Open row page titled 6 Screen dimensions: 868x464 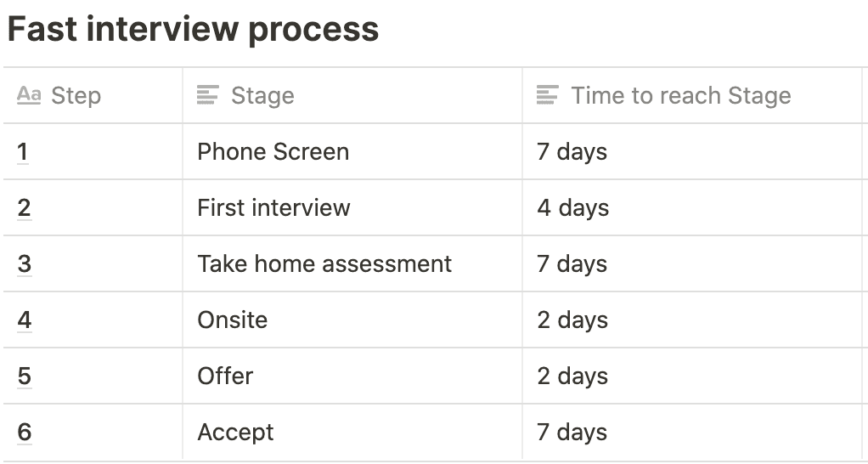(x=24, y=432)
